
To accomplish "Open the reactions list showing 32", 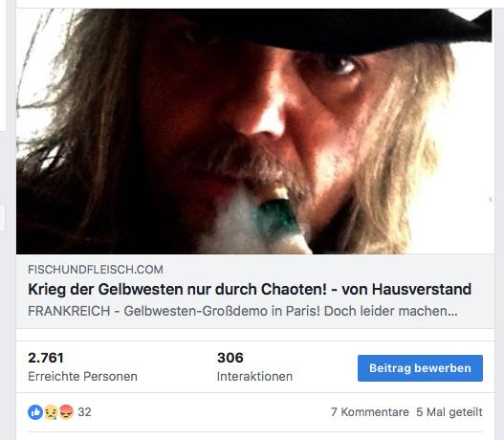I will tap(84, 412).
